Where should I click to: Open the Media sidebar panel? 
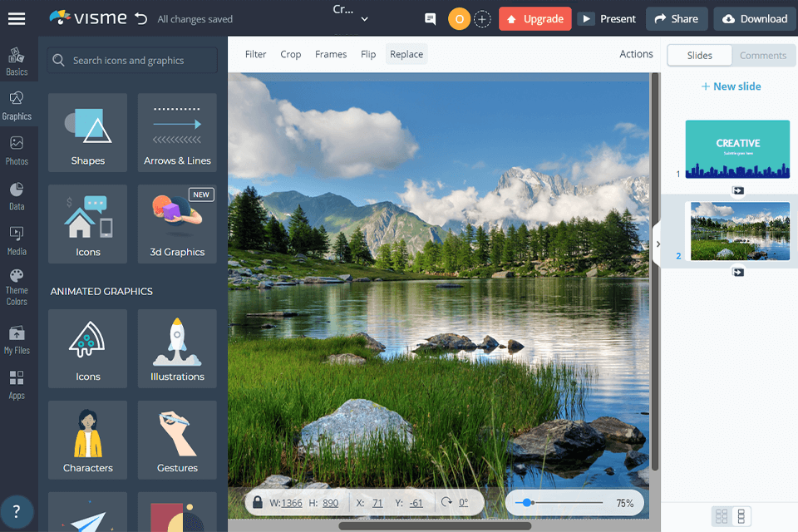[17, 241]
